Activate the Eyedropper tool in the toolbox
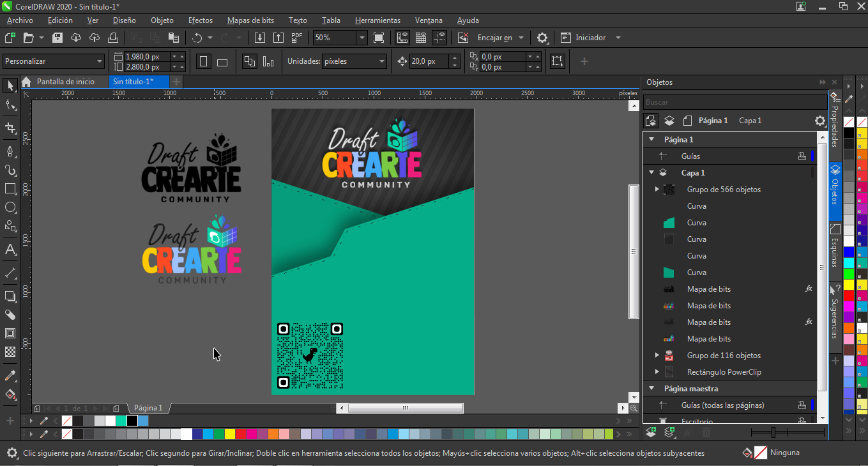 pyautogui.click(x=10, y=375)
